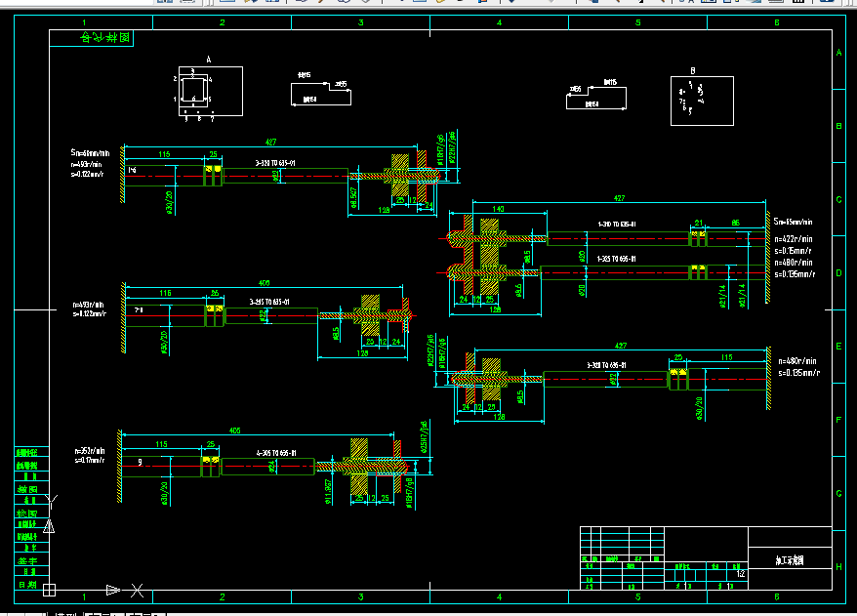This screenshot has width=857, height=616.
Task: Select the 4-305 TO 665-01 tool label
Action: [276, 453]
